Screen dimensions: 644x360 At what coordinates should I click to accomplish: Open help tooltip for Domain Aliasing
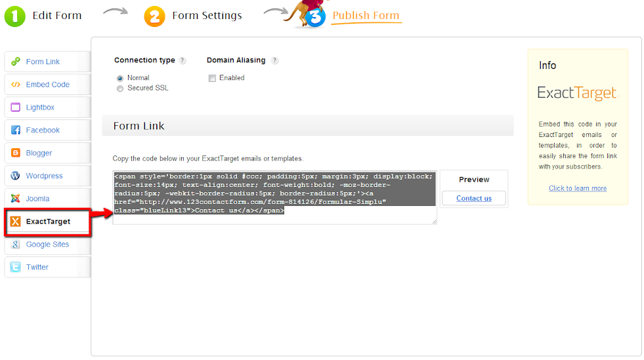tap(275, 60)
